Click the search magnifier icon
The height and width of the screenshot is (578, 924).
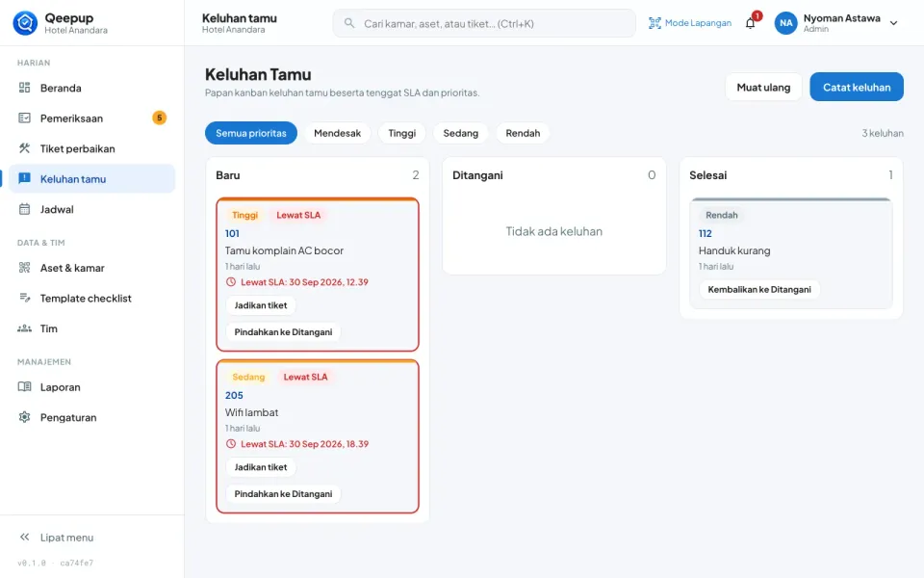[349, 23]
